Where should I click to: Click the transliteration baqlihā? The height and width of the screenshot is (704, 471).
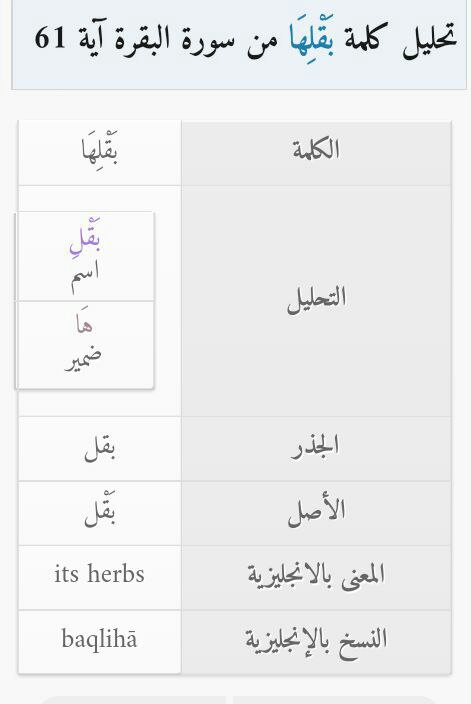[x=100, y=638]
